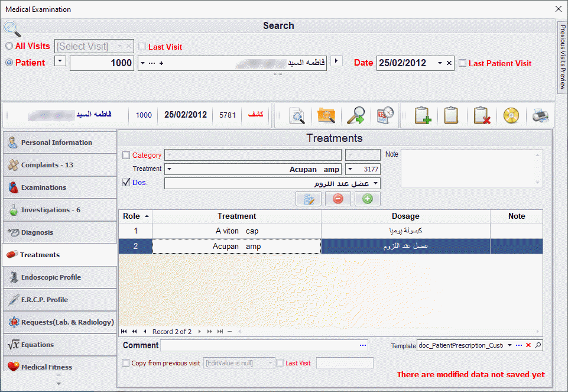The image size is (568, 392).
Task: Enable the Category checkbox
Action: 126,155
